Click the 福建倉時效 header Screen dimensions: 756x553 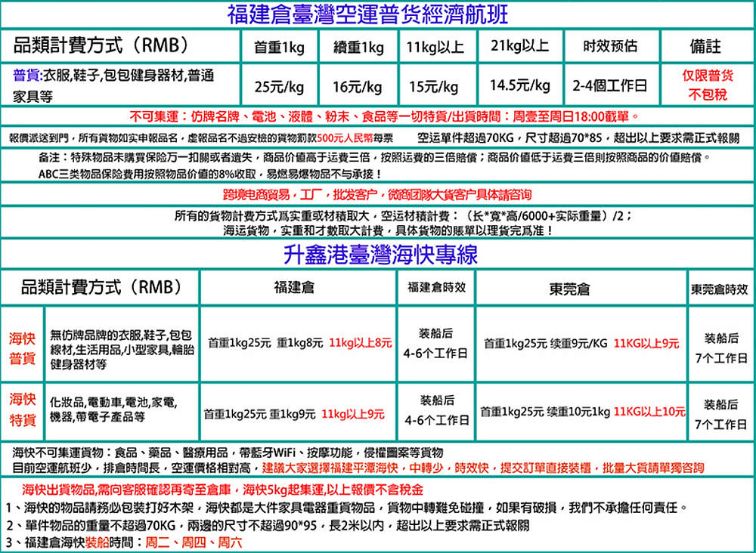[x=436, y=288]
